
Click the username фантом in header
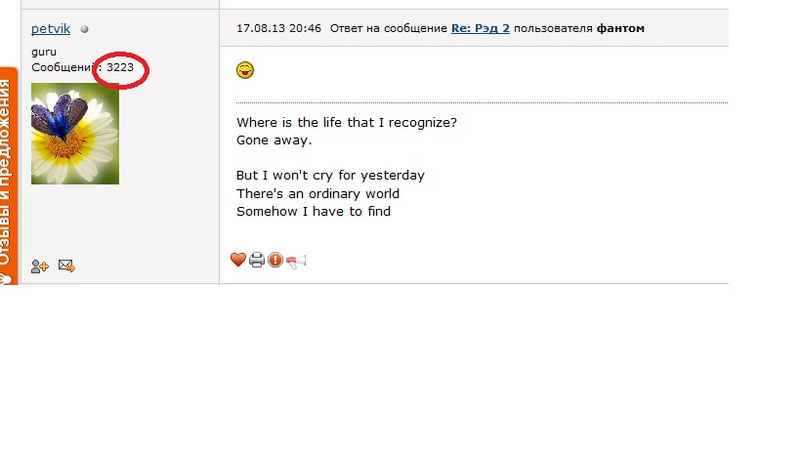[620, 29]
